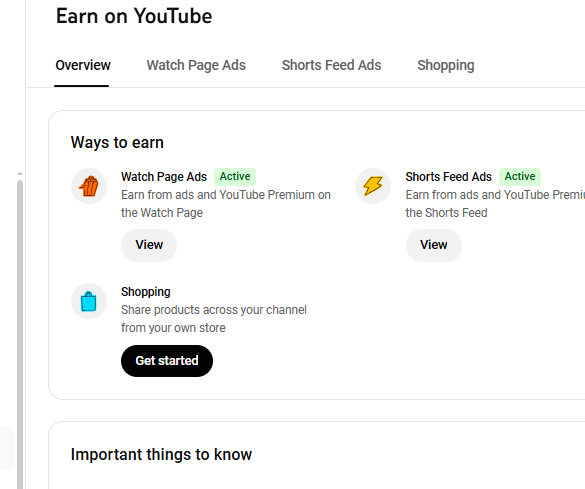This screenshot has height=489, width=585.
Task: Click the left panel vertical scrollbar thumb
Action: click(x=20, y=334)
